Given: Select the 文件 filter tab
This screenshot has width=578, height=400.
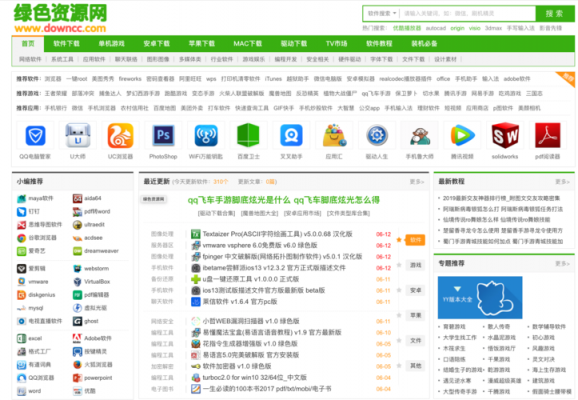Looking at the screenshot, I should click(415, 341).
